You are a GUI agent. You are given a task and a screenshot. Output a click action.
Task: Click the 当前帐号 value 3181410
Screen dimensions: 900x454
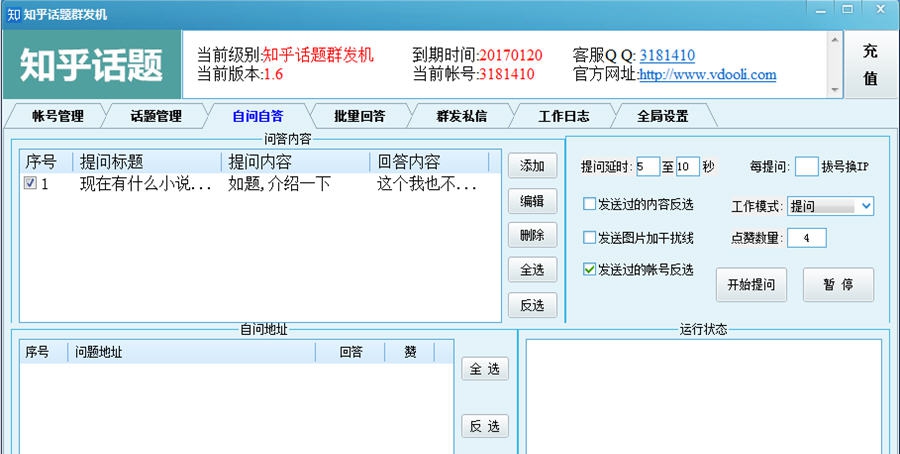click(507, 75)
